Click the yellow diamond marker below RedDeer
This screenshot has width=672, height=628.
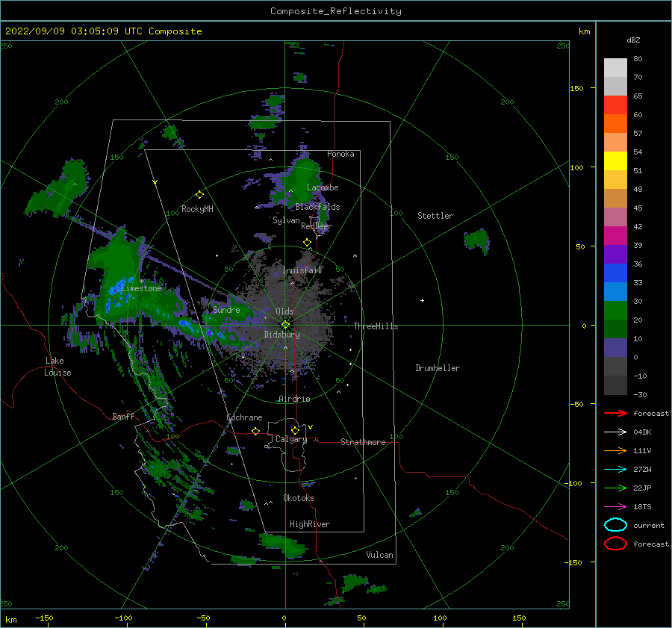(307, 243)
